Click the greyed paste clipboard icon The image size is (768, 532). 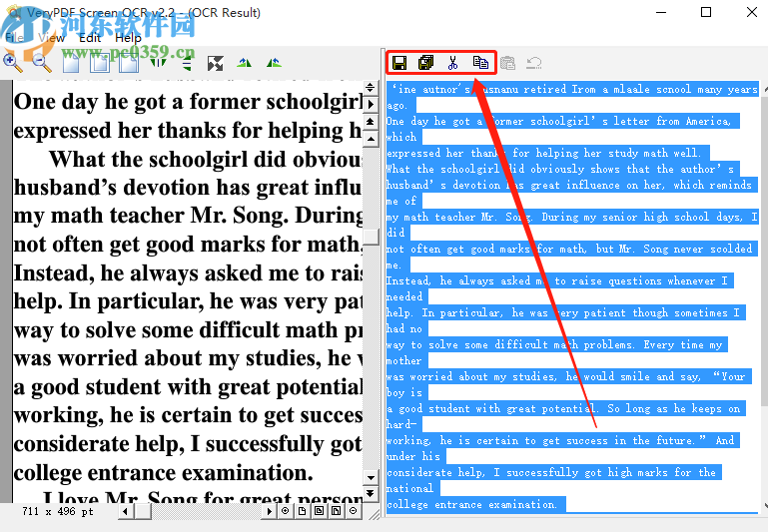tap(508, 63)
